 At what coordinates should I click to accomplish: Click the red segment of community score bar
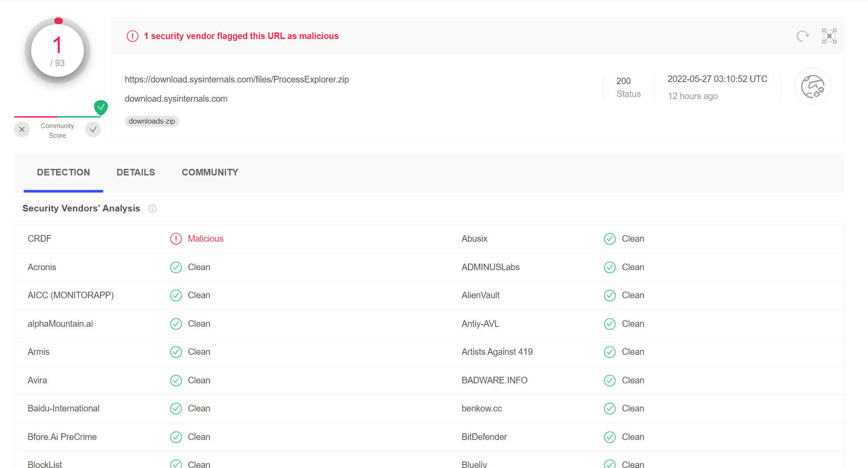(x=36, y=117)
